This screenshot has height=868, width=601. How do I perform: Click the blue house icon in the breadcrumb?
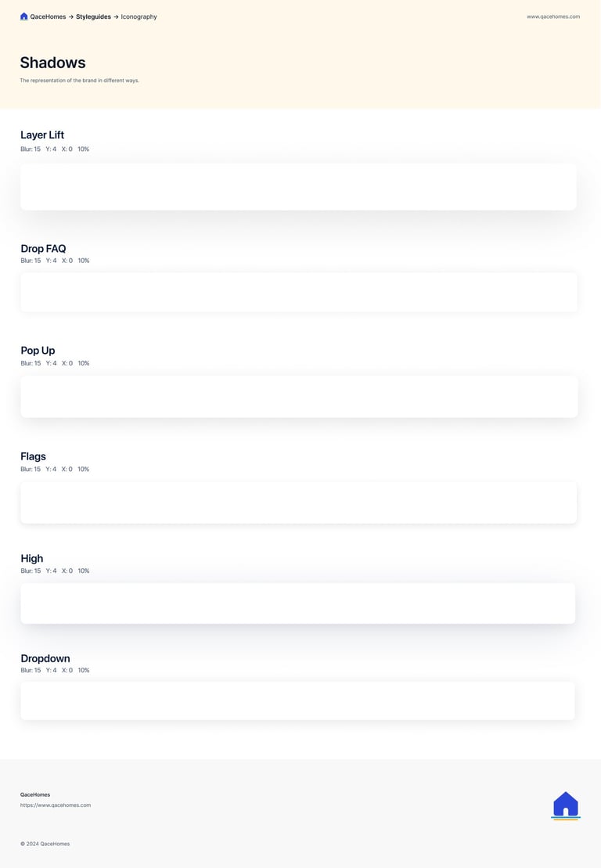tap(23, 16)
